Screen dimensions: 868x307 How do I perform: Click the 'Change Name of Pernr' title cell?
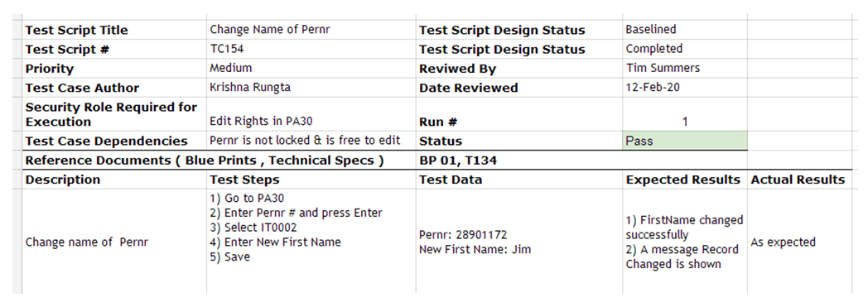click(x=311, y=30)
